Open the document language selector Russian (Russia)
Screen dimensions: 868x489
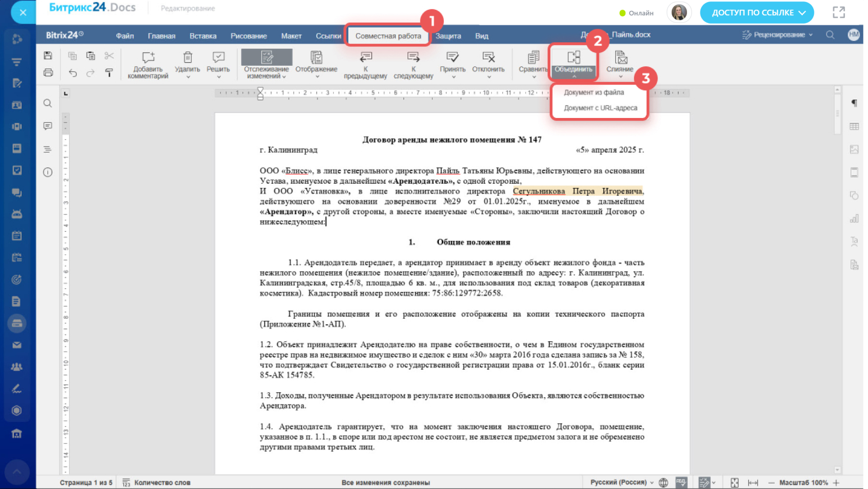621,482
